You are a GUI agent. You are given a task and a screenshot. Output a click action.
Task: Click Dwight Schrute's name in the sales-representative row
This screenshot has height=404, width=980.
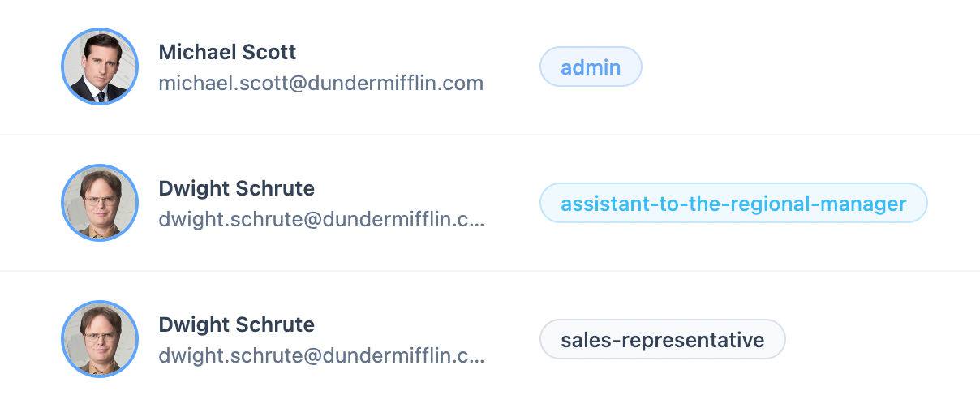coord(236,324)
